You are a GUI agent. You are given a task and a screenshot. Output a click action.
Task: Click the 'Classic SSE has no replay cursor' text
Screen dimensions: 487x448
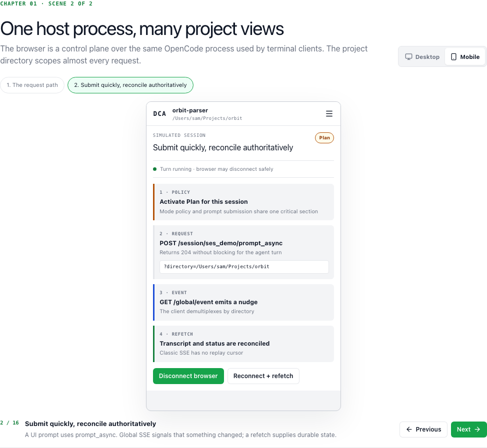[x=201, y=353]
